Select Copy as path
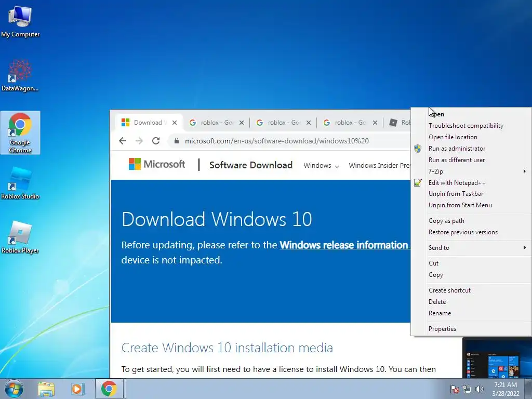Image resolution: width=532 pixels, height=399 pixels. [x=471, y=220]
